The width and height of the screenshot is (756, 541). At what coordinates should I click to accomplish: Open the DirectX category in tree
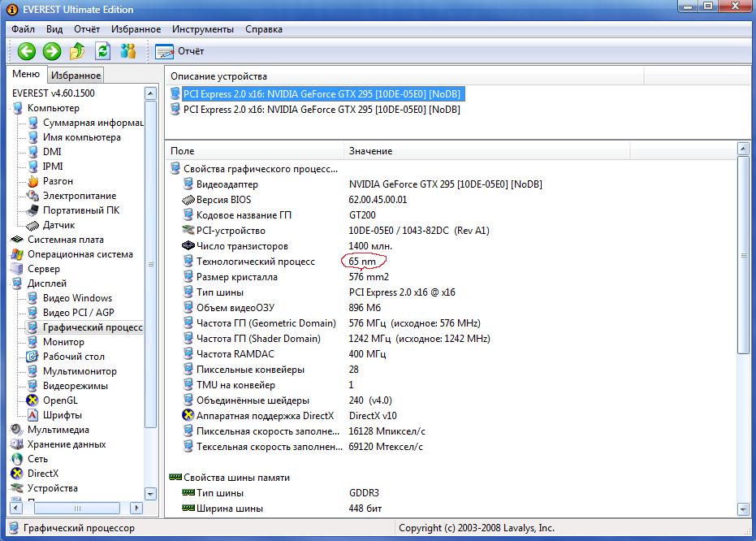(42, 474)
